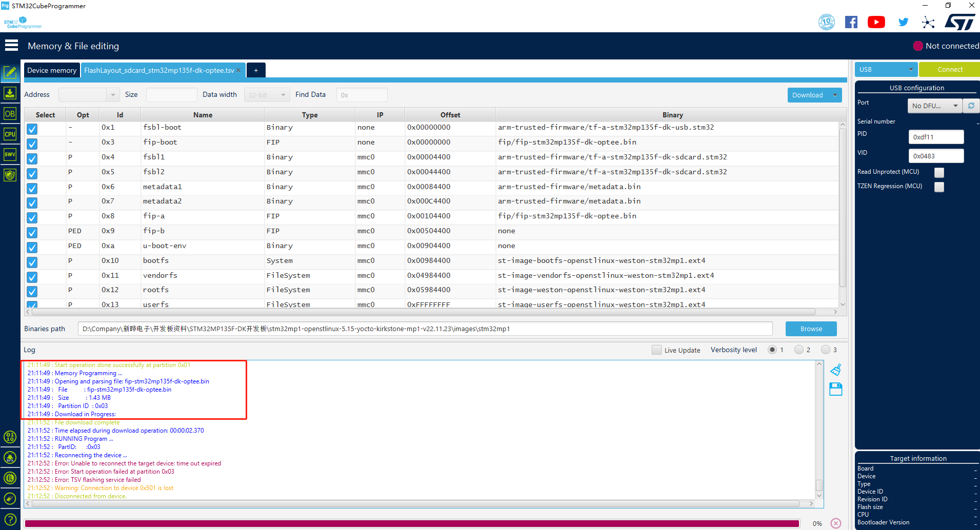
Task: Open the EL external loader sidebar icon
Action: coord(10,478)
